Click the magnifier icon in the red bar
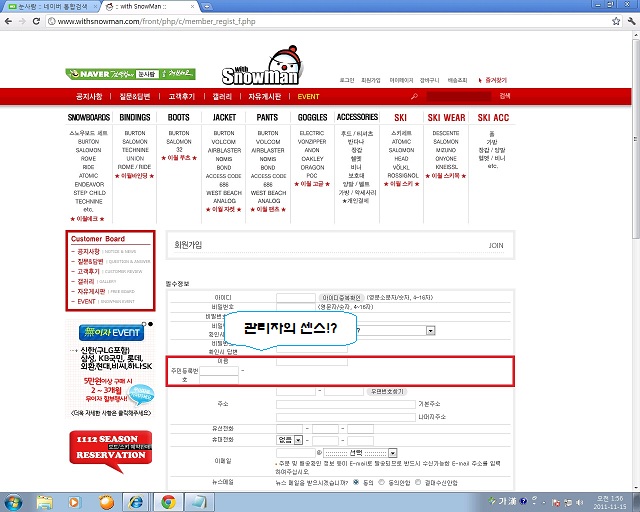The width and height of the screenshot is (640, 512). point(414,96)
